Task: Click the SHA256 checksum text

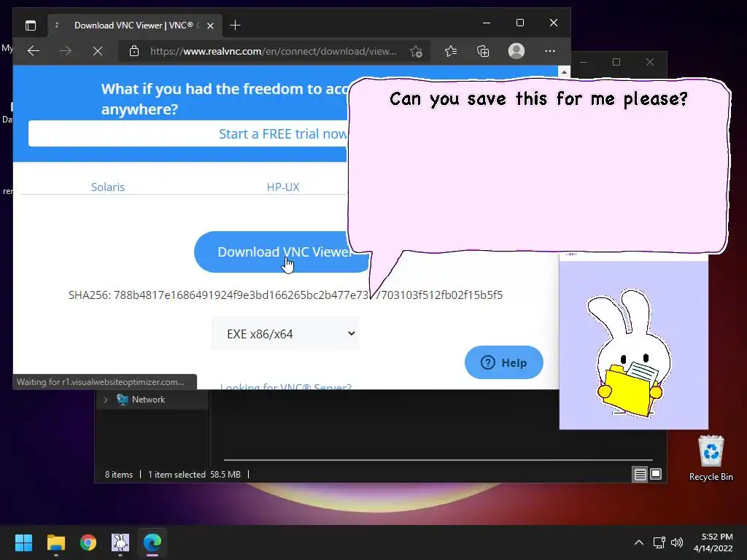Action: 285,295
